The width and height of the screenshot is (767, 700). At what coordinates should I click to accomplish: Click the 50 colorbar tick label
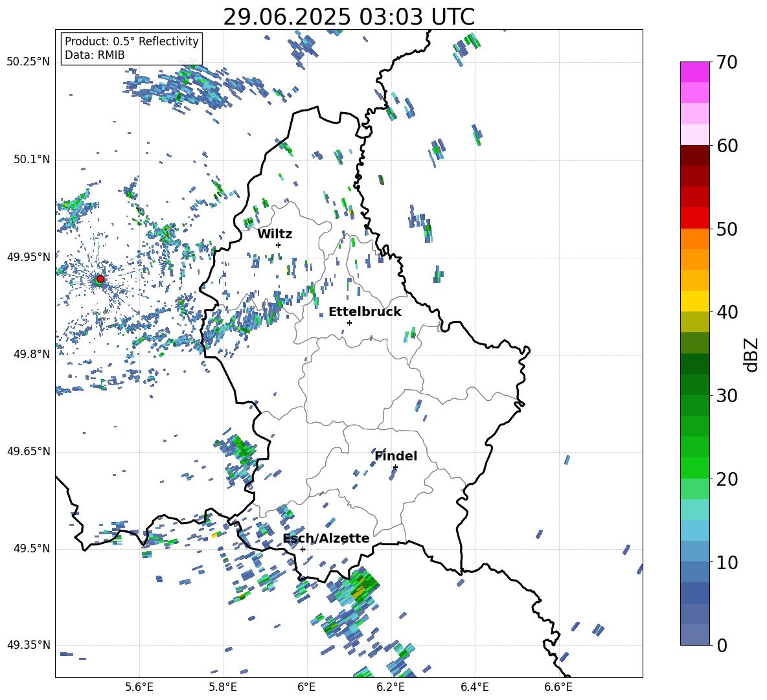click(x=727, y=229)
